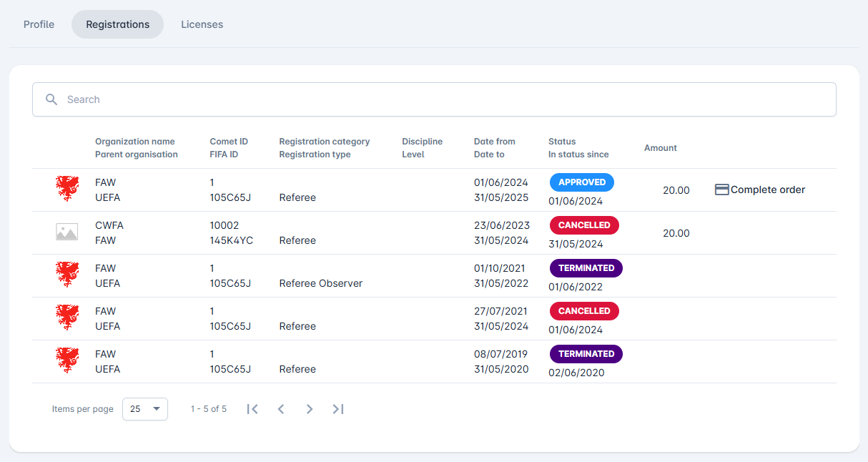Click the Amount column header

coord(660,148)
